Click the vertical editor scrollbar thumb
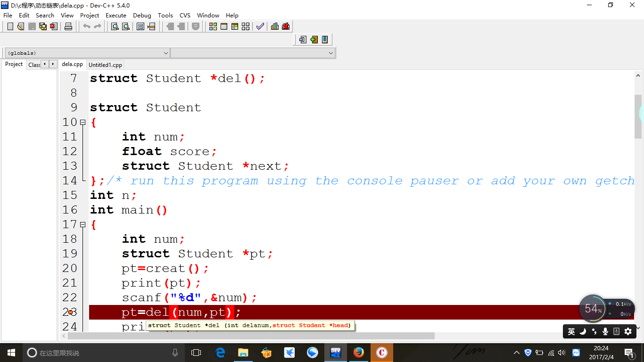This screenshot has width=644, height=362. [638, 116]
